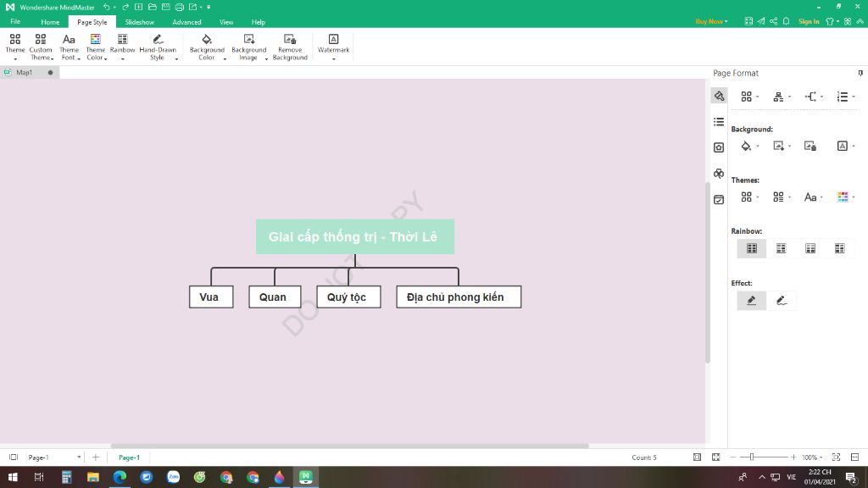Image resolution: width=868 pixels, height=488 pixels.
Task: Click the zoom slider handle
Action: pos(752,457)
